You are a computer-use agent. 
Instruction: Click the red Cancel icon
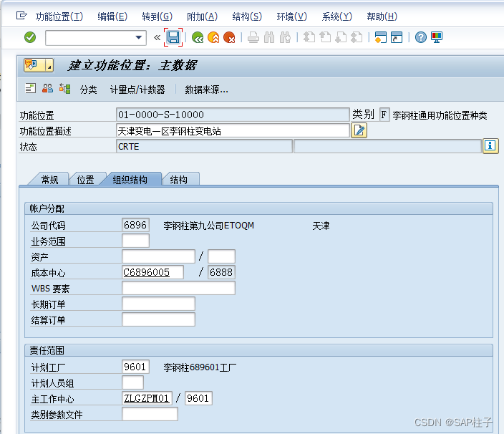coord(229,38)
